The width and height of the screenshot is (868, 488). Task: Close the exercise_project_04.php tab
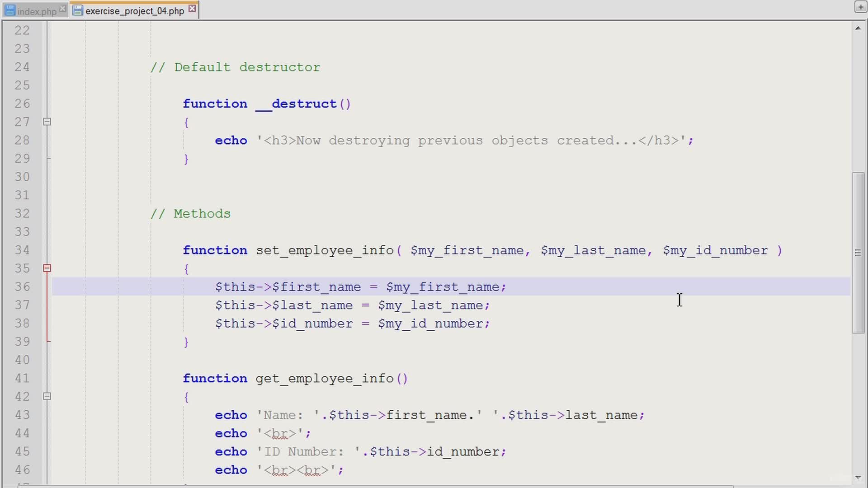click(192, 9)
